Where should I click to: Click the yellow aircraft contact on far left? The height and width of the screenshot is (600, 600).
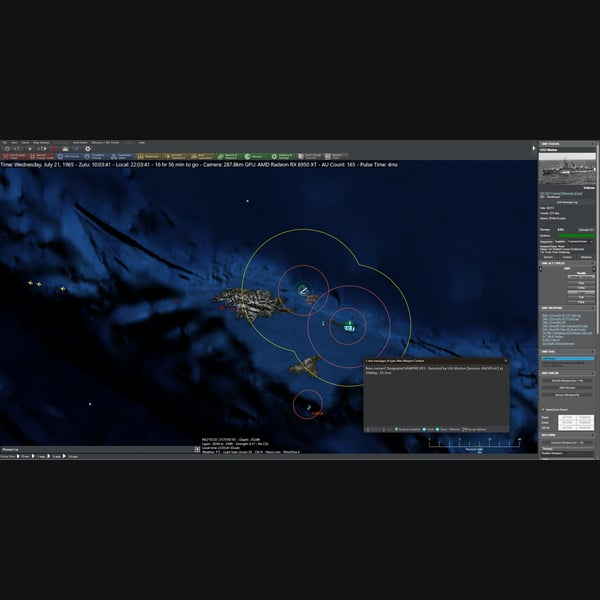[x=30, y=283]
